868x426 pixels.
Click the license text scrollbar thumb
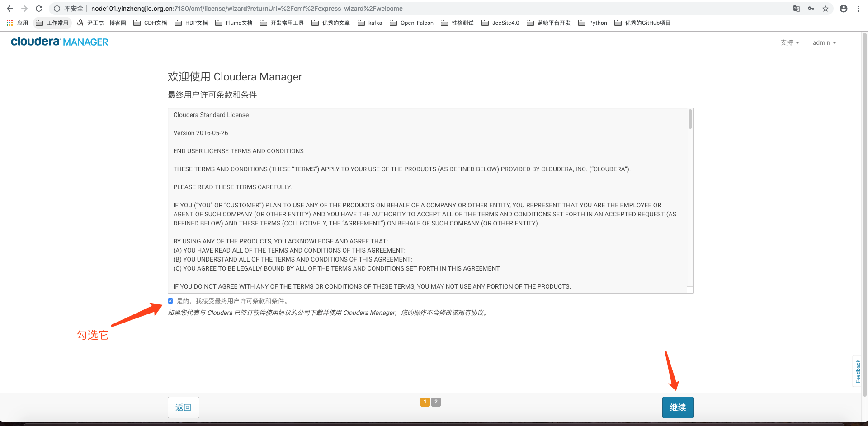[x=690, y=119]
